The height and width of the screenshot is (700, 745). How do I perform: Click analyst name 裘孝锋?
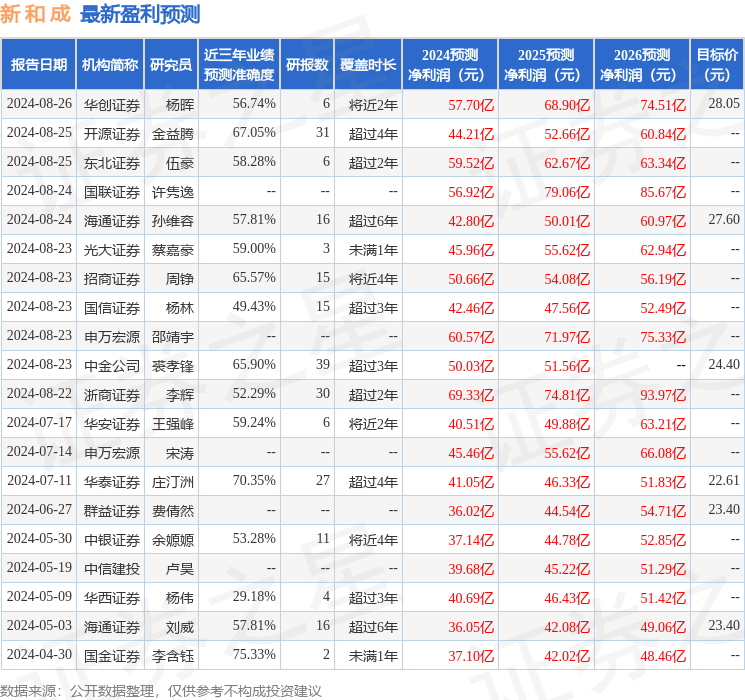point(173,366)
